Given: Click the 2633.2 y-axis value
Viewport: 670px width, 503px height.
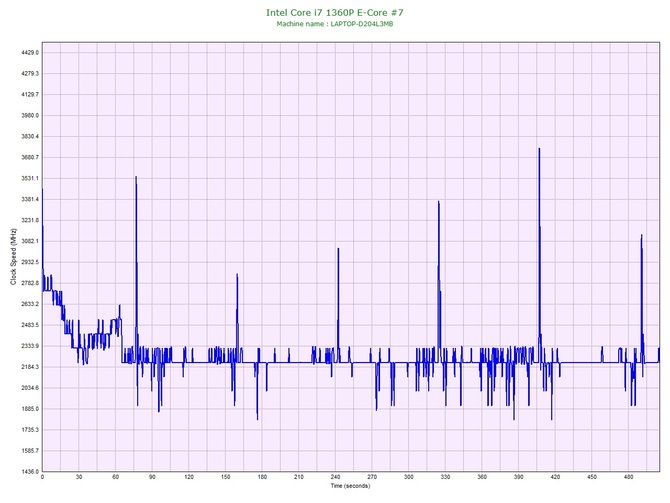Looking at the screenshot, I should 30,304.
